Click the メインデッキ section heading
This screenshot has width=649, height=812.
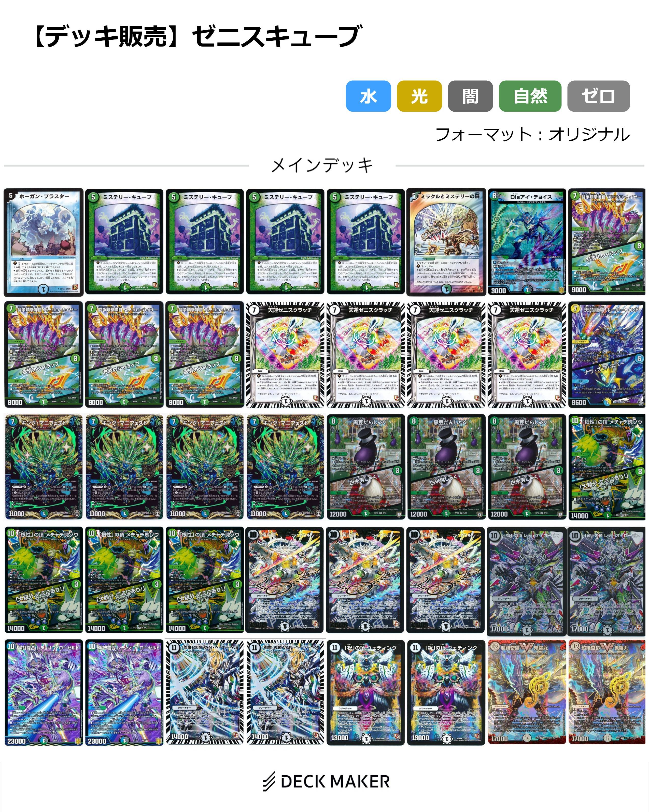pos(322,165)
